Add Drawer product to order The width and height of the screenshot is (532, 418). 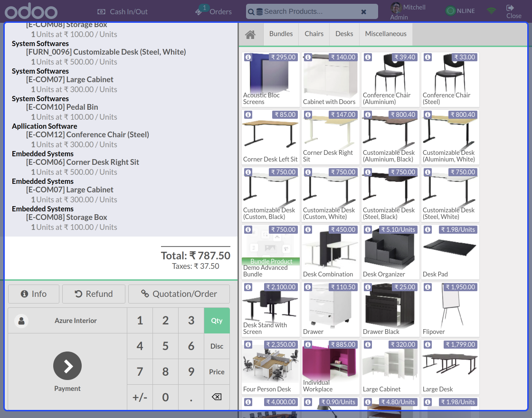tap(331, 309)
